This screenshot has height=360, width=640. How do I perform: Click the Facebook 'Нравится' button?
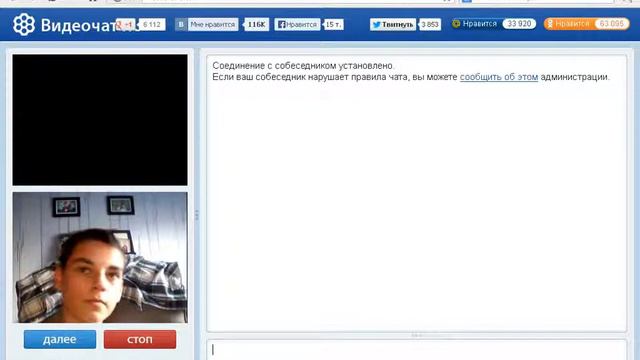click(x=297, y=24)
